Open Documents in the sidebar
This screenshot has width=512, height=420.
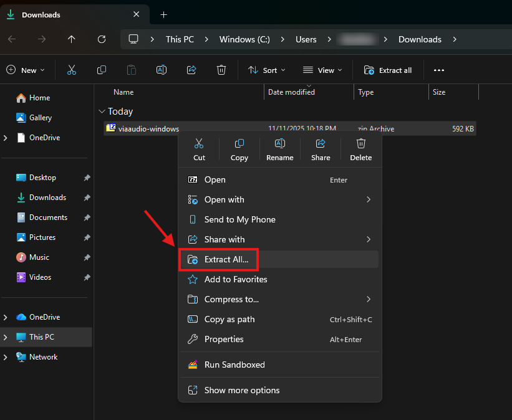pos(48,217)
